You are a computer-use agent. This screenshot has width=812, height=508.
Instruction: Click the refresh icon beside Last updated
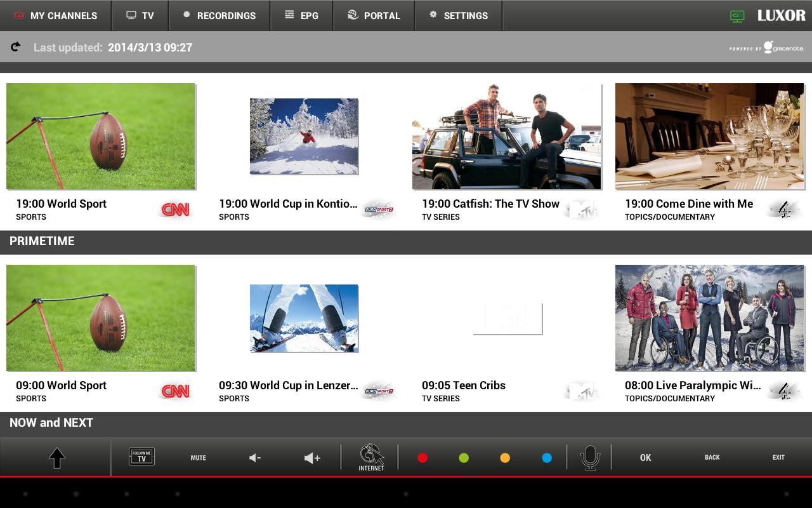pyautogui.click(x=16, y=46)
